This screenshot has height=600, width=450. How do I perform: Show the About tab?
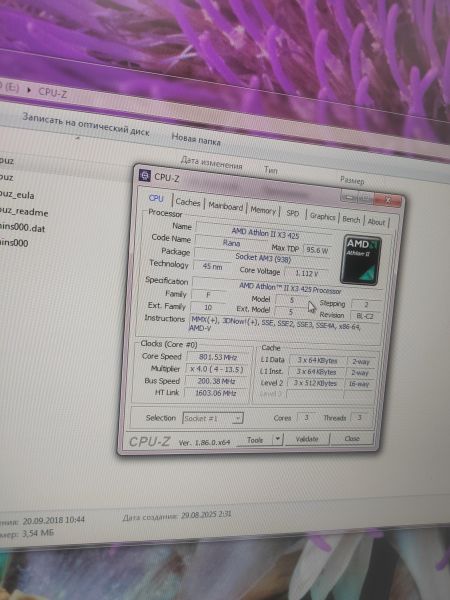pos(376,222)
